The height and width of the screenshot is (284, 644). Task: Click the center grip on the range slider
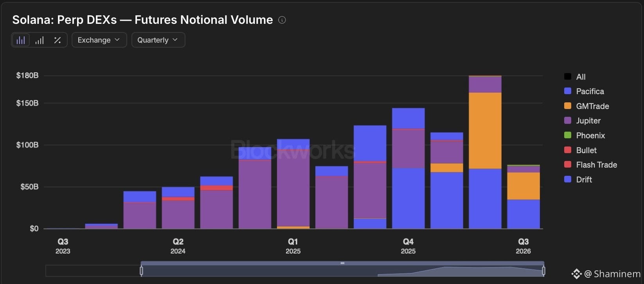342,263
